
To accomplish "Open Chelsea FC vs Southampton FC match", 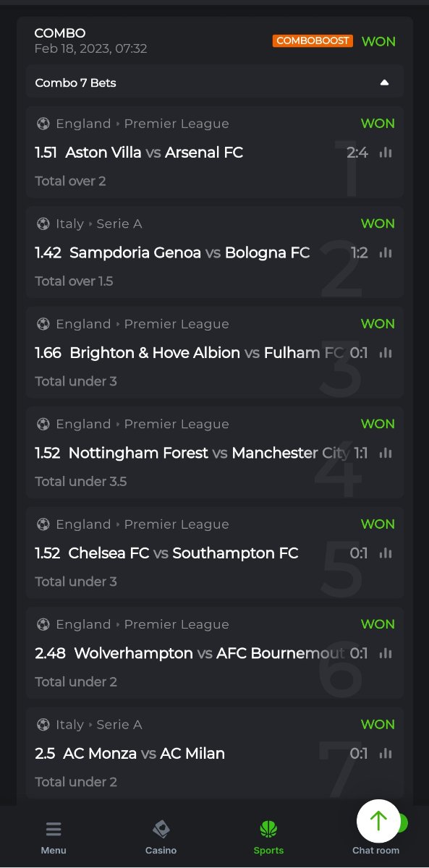I will coord(183,553).
